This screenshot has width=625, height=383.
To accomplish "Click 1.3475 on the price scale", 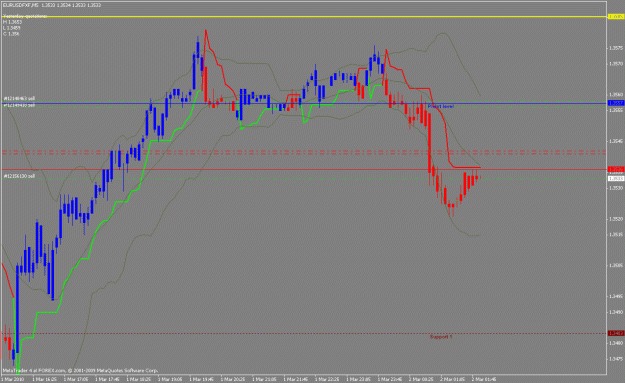I will [x=616, y=359].
